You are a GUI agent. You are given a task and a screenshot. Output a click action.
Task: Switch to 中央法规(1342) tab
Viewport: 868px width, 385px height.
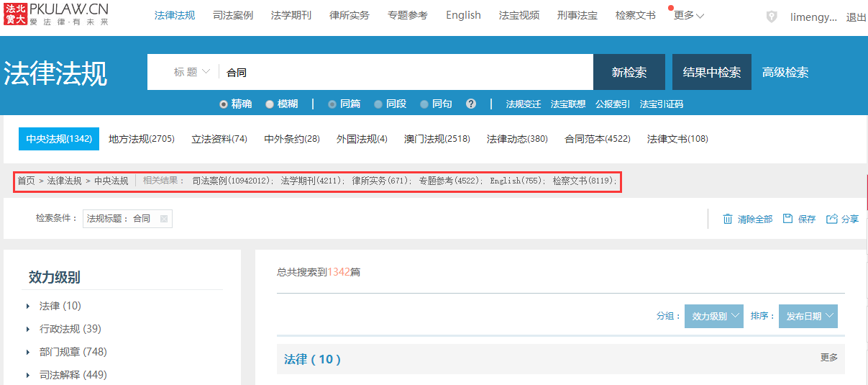[x=59, y=139]
